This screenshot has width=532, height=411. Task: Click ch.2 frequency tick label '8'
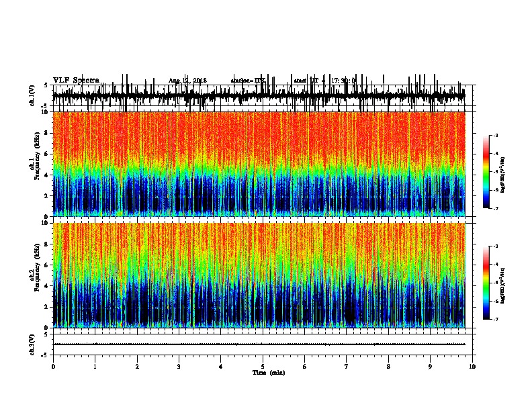coord(47,244)
